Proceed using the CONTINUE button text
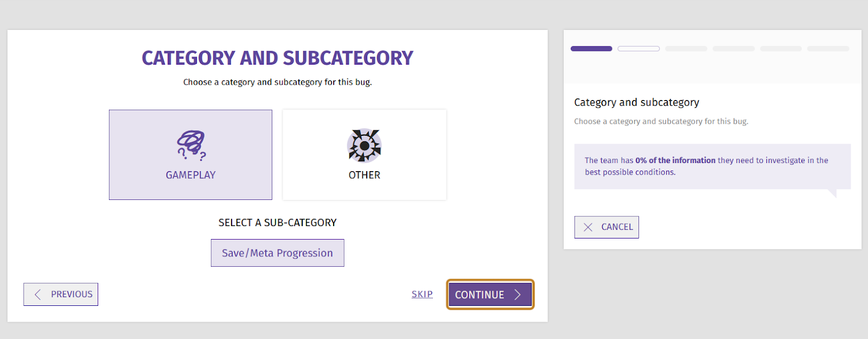Image resolution: width=868 pixels, height=339 pixels. [x=480, y=294]
